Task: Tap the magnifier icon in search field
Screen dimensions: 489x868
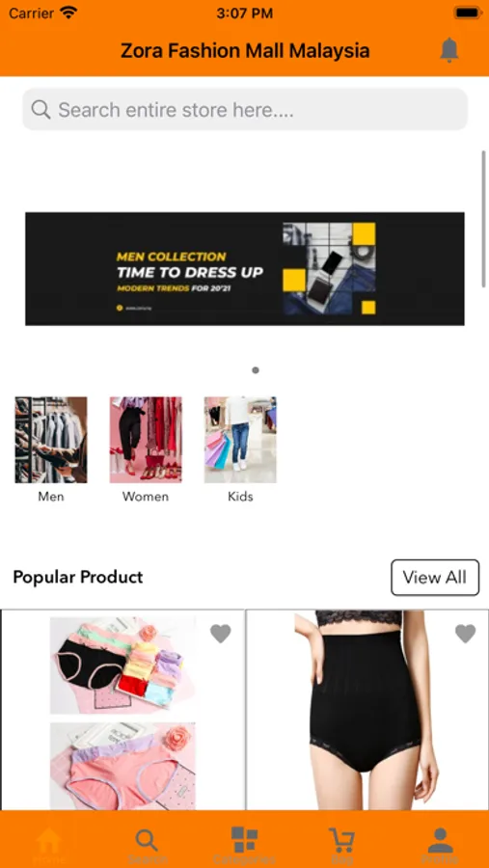Action: (x=41, y=110)
